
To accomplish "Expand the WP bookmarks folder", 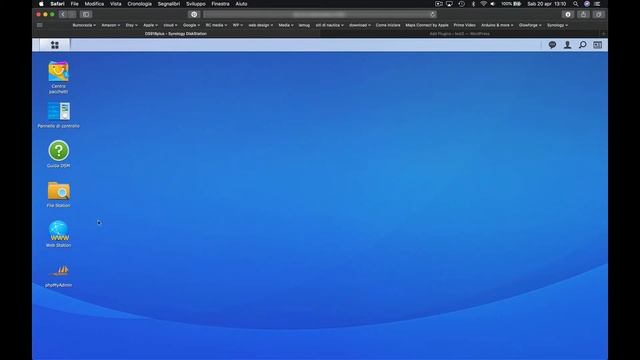I will click(x=238, y=25).
